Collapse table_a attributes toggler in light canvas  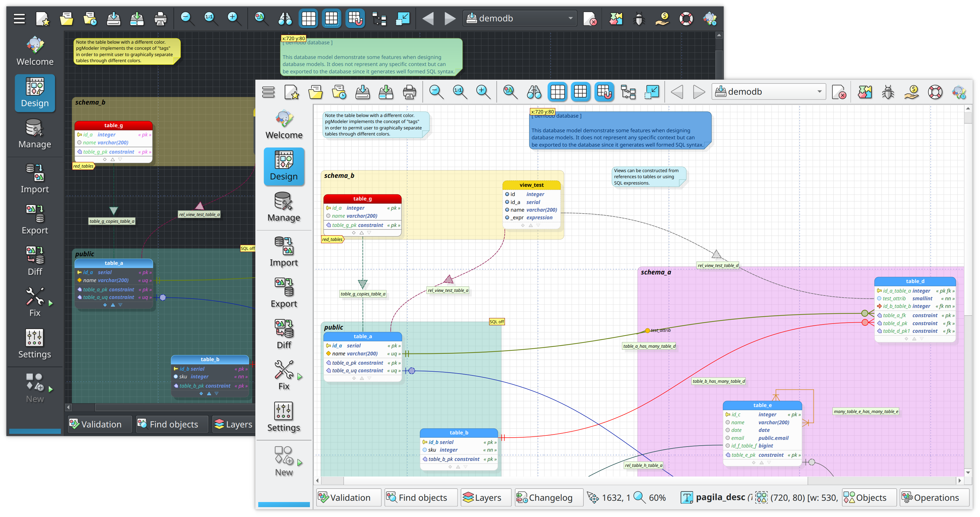(362, 378)
